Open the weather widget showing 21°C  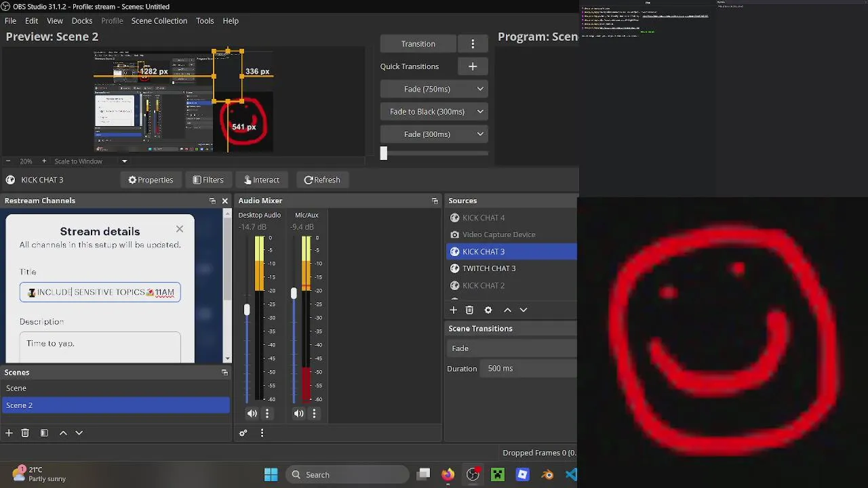(x=39, y=474)
